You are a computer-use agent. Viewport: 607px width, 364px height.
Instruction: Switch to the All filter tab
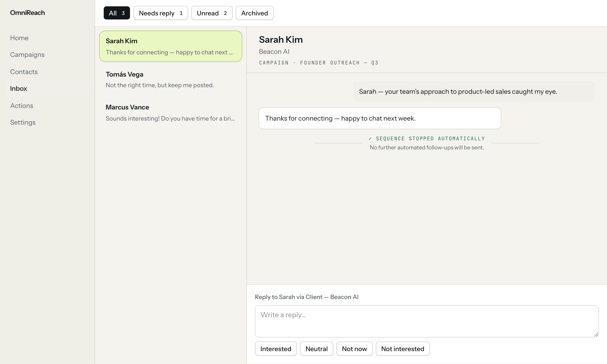(x=117, y=13)
